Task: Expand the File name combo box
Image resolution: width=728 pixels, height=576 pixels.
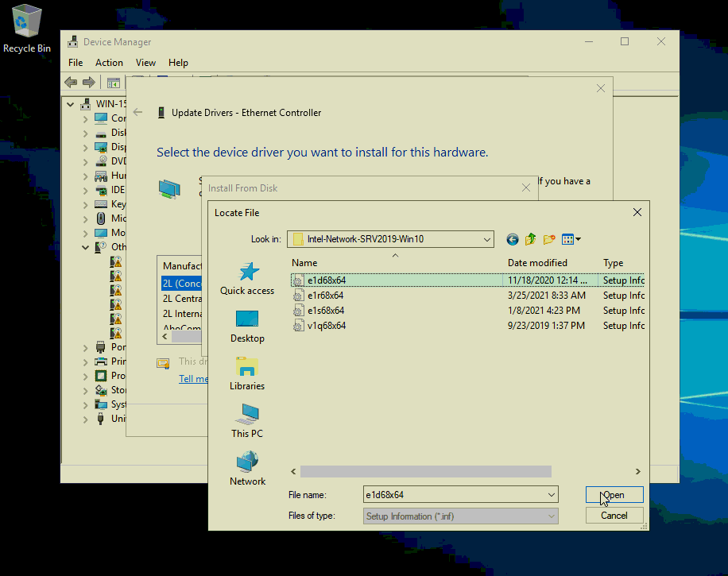Action: click(x=552, y=495)
